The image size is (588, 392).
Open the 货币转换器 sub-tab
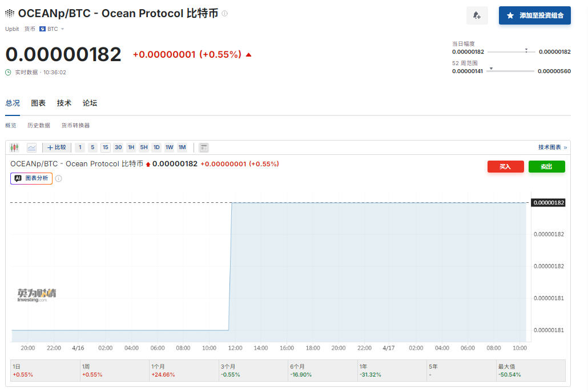75,125
